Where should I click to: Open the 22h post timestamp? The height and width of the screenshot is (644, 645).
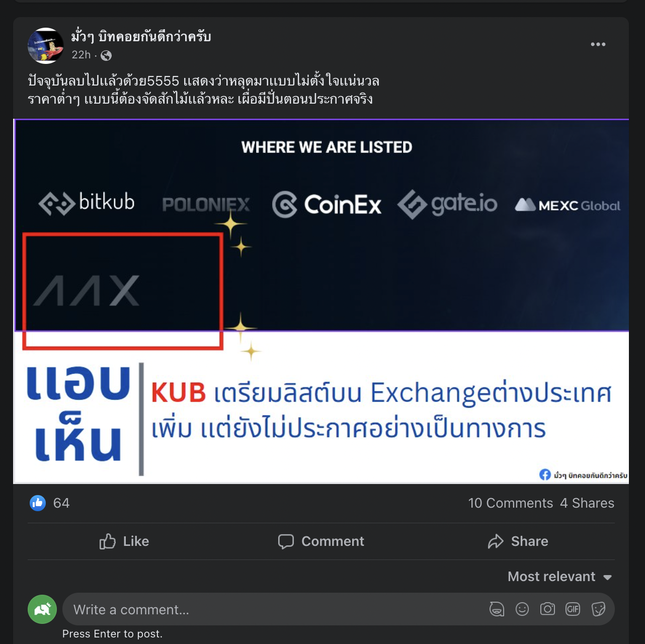[81, 55]
